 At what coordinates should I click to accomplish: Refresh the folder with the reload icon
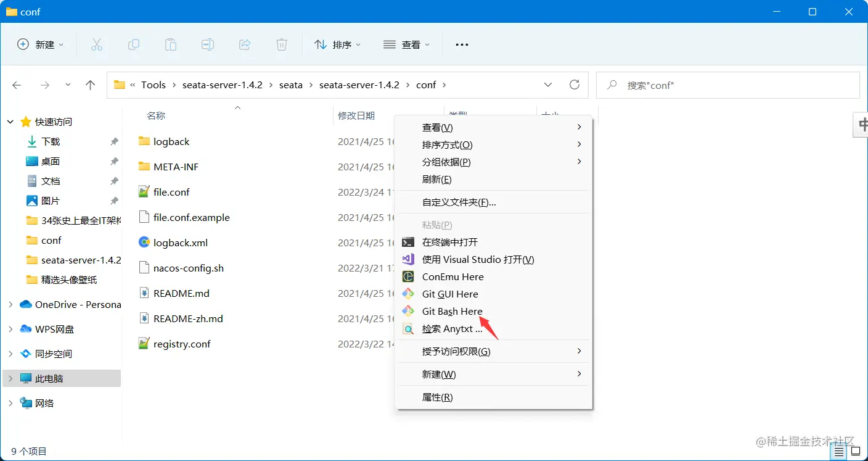[x=575, y=85]
